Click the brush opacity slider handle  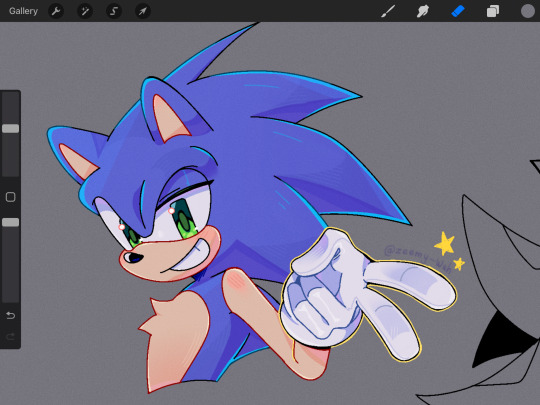11,222
